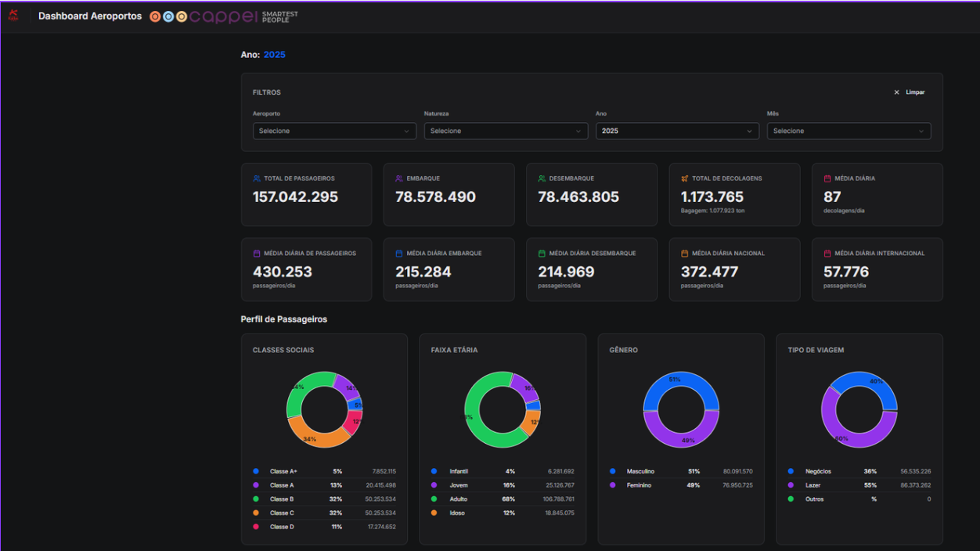Click the Cappei Smartest People logo

tap(224, 16)
